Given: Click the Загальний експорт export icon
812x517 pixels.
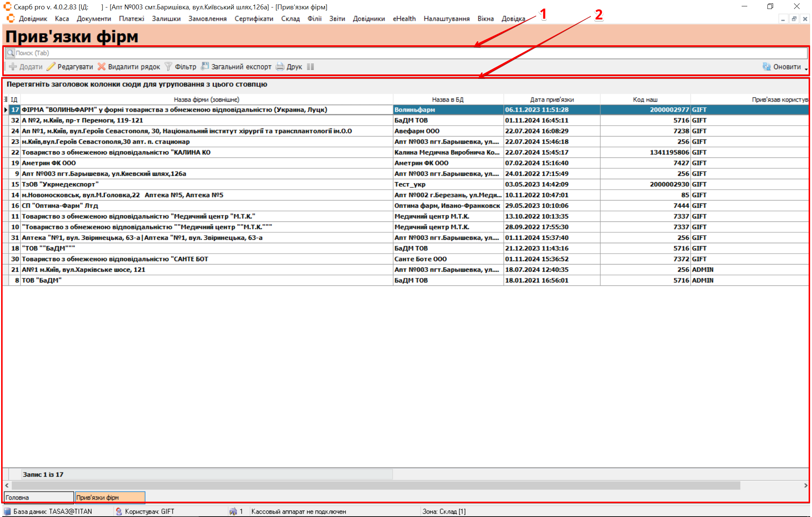Looking at the screenshot, I should point(205,67).
